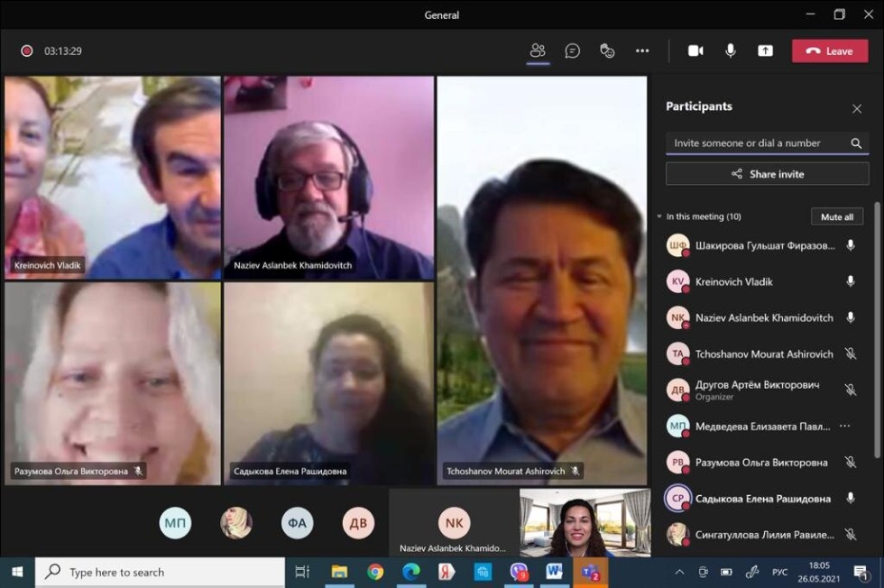
Task: Click the Invite someone input field
Action: [756, 143]
